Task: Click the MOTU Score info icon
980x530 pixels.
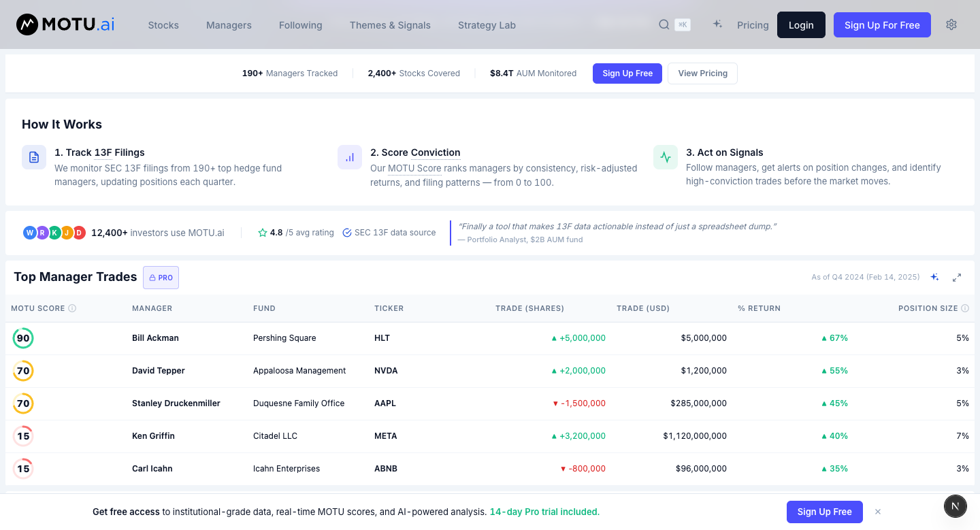Action: 72,308
